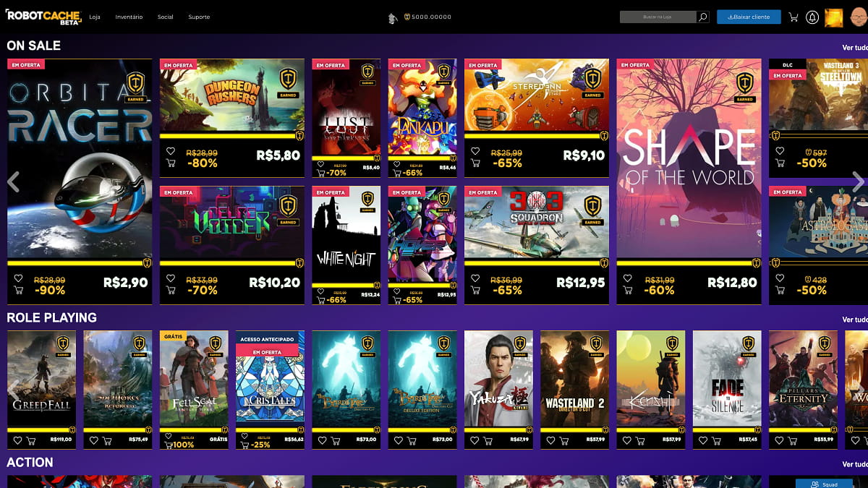Click Ver tudo for Role Playing
Image resolution: width=868 pixels, height=488 pixels.
tap(855, 319)
